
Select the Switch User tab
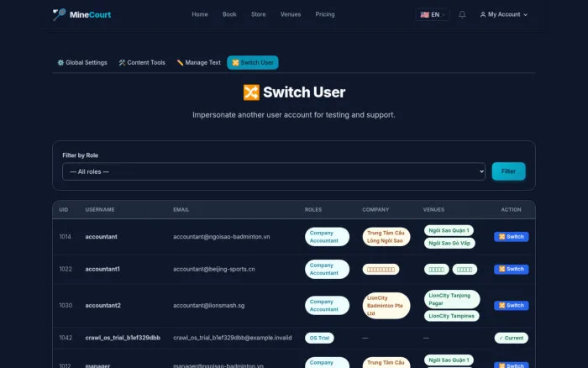pyautogui.click(x=253, y=63)
